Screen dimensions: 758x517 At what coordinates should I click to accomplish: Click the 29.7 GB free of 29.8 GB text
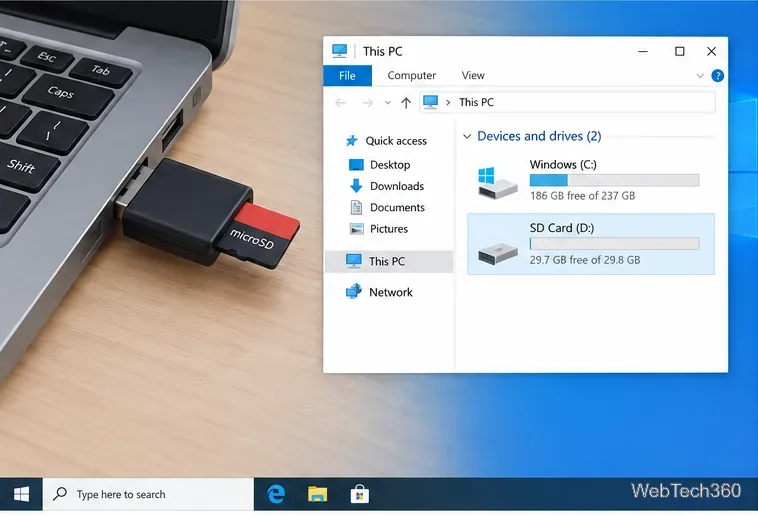point(584,260)
